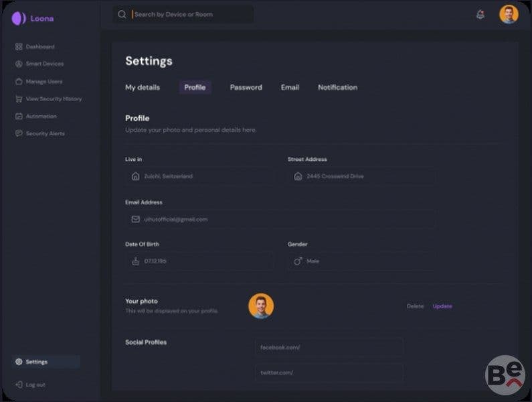Click the Settings gear icon
The height and width of the screenshot is (402, 532).
(x=19, y=362)
